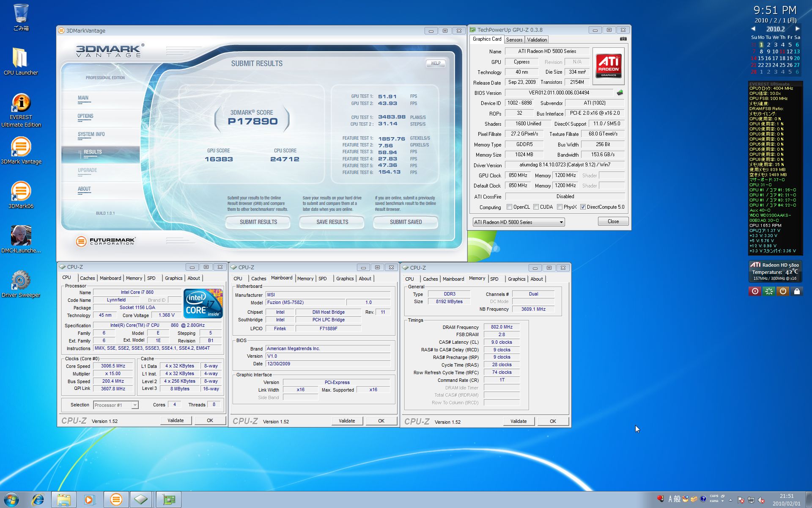The height and width of the screenshot is (508, 812).
Task: Open Internet Explorer from the taskbar
Action: point(38,500)
